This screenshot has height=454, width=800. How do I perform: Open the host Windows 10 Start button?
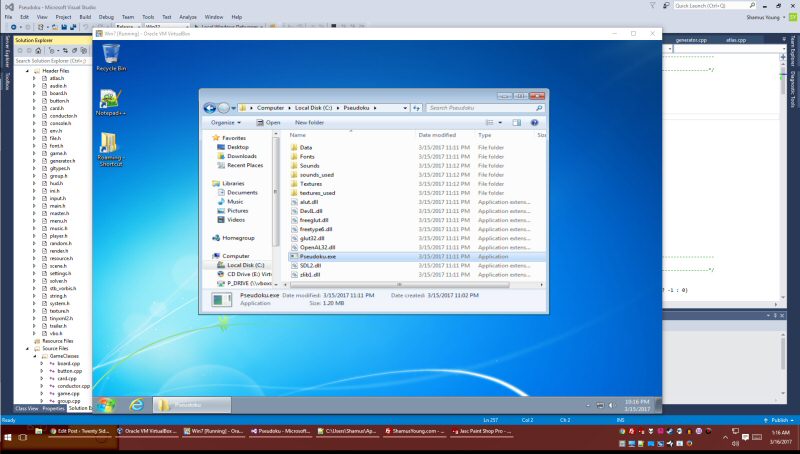click(x=8, y=437)
